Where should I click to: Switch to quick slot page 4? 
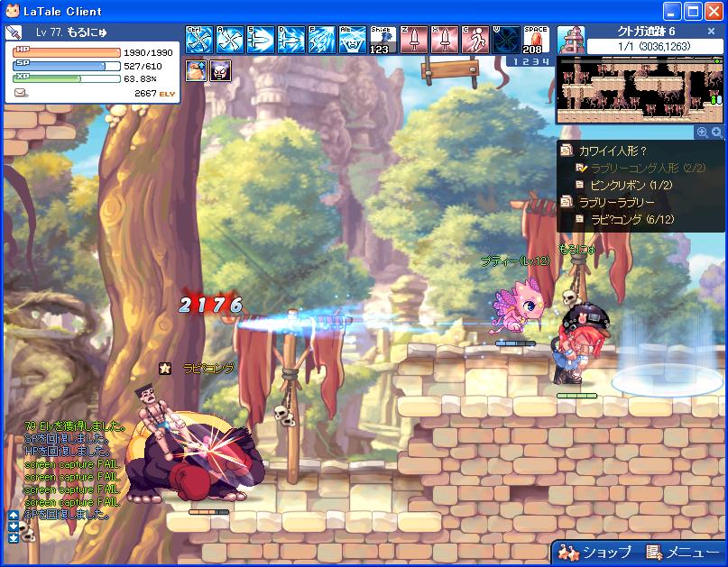point(546,61)
